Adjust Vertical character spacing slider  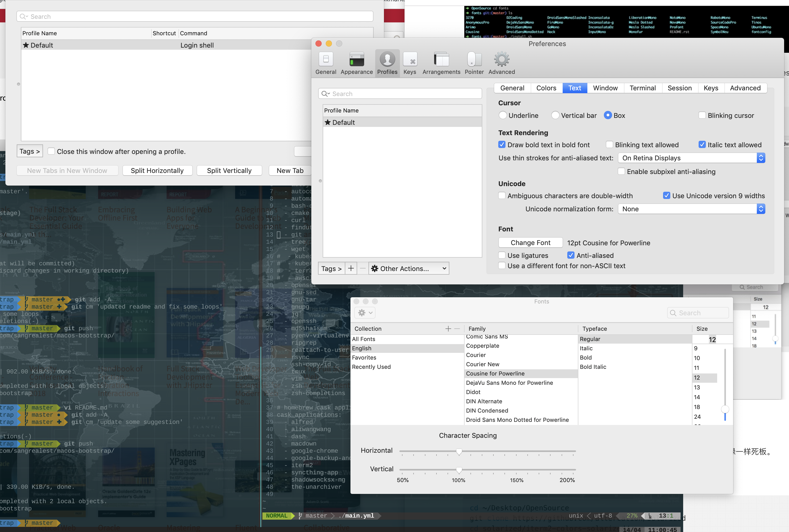point(459,470)
